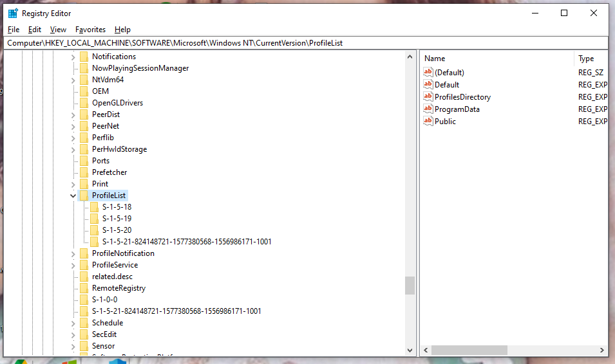This screenshot has height=364, width=615.
Task: Select the RemoteRegistry folder icon
Action: (x=84, y=288)
